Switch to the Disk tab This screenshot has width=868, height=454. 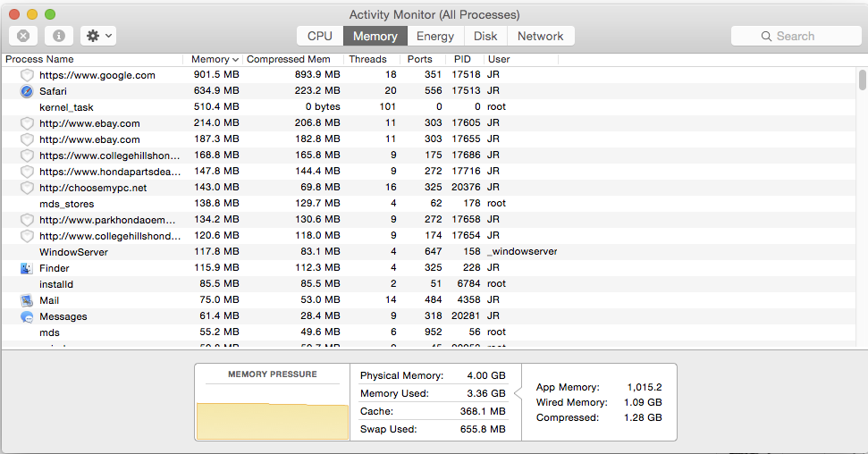[485, 36]
